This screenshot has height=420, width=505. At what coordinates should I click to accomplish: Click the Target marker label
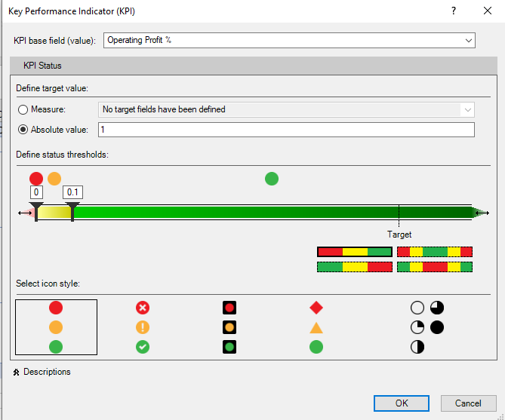coord(399,235)
